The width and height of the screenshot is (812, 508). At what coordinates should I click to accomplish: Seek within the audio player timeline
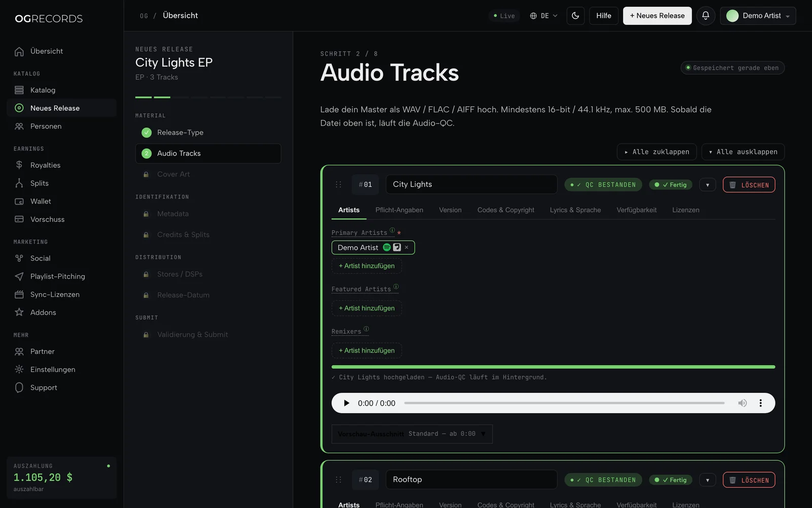[x=564, y=403]
